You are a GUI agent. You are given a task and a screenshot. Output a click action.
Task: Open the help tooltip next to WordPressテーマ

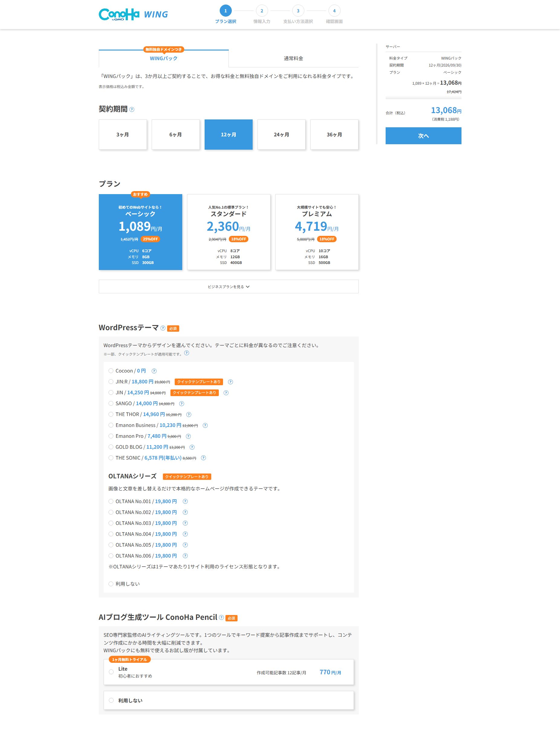pyautogui.click(x=163, y=328)
